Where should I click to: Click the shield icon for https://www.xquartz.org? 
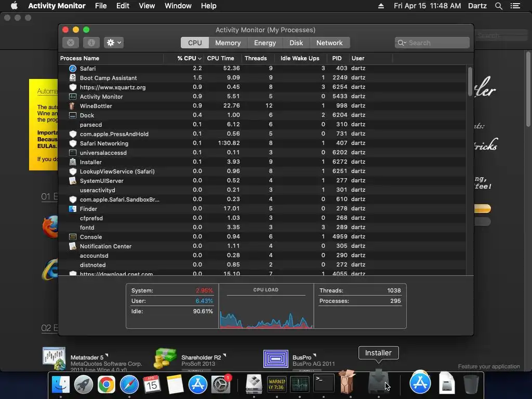(73, 87)
